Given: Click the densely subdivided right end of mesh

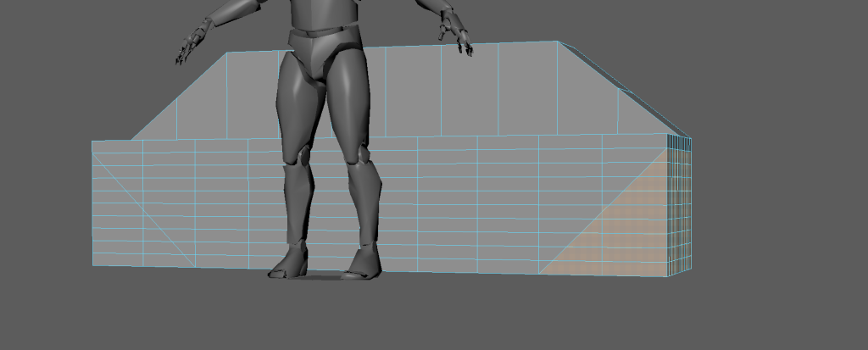Looking at the screenshot, I should 679,208.
